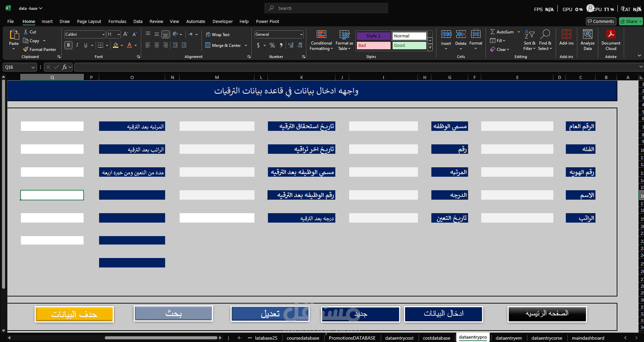The width and height of the screenshot is (644, 342).
Task: Toggle Bold formatting
Action: (x=68, y=45)
